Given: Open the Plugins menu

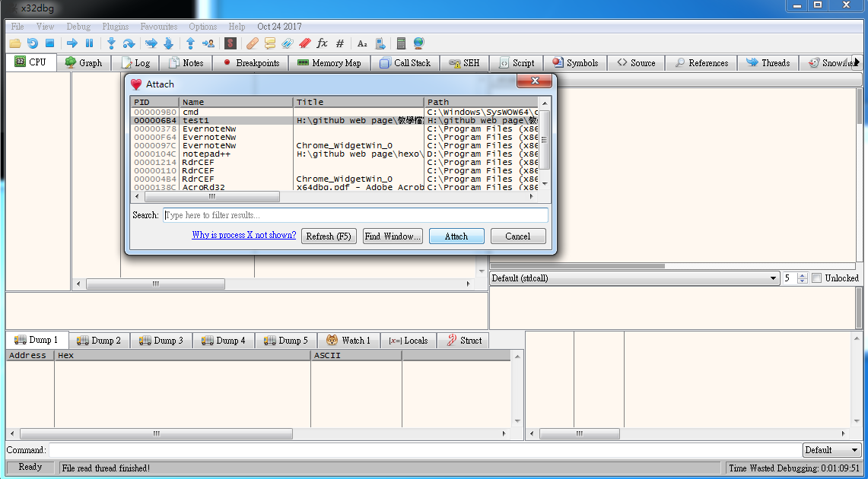Looking at the screenshot, I should pos(116,27).
